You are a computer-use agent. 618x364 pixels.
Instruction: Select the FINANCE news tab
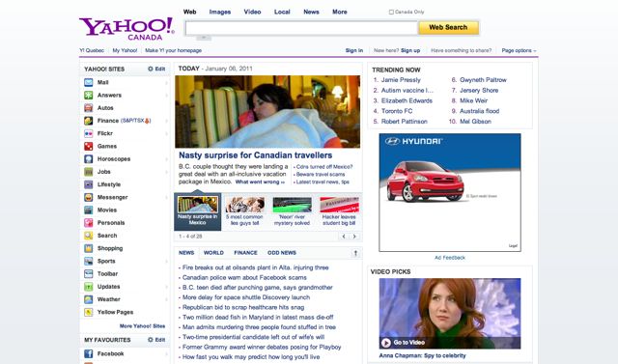tap(245, 253)
